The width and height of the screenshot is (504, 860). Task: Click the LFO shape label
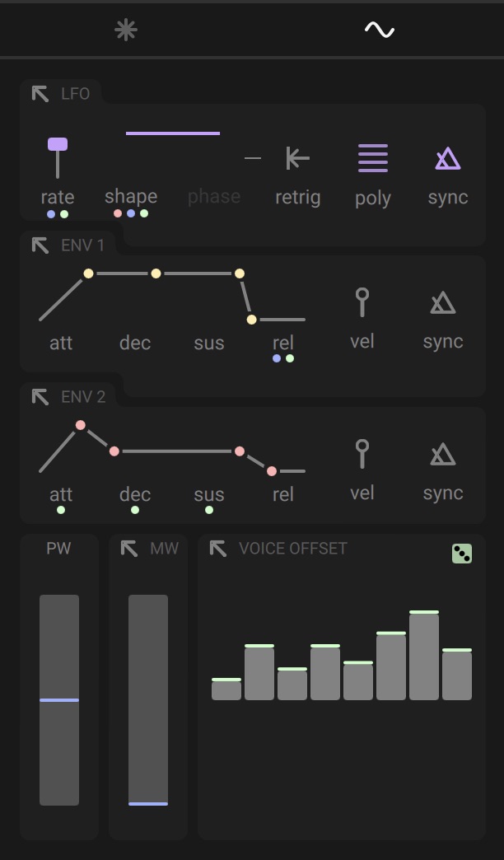pyautogui.click(x=131, y=196)
